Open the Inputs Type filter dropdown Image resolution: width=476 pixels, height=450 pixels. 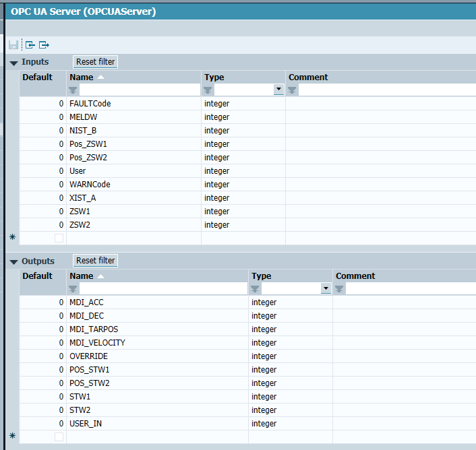pos(278,90)
